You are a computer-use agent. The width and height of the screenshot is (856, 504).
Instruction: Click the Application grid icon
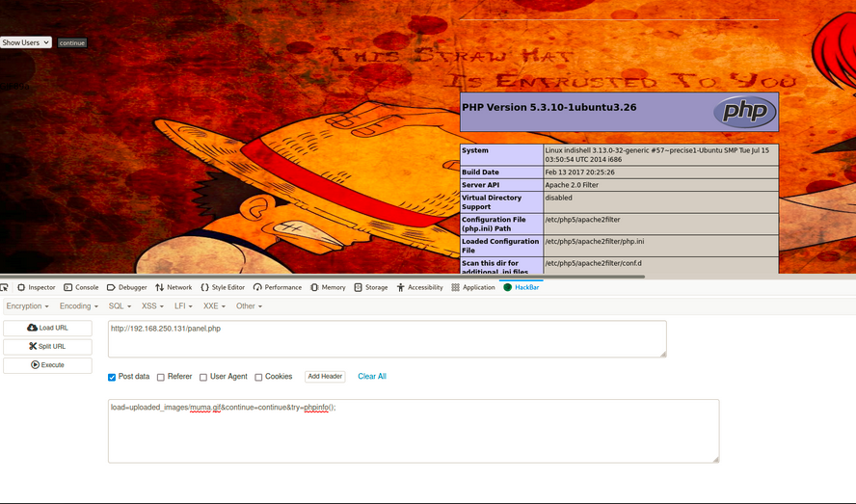point(455,287)
